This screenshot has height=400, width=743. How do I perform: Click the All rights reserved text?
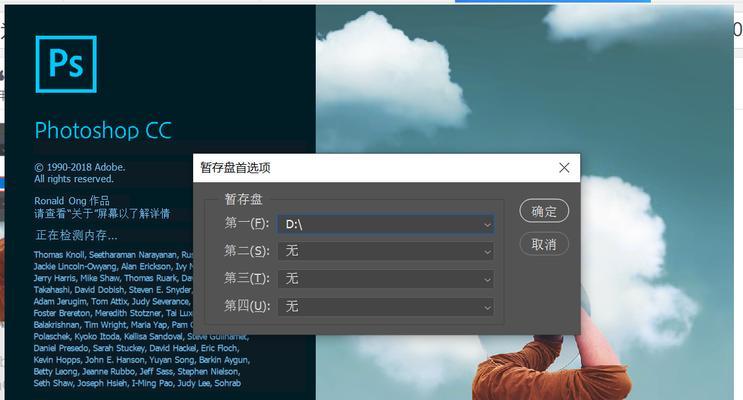click(x=73, y=179)
